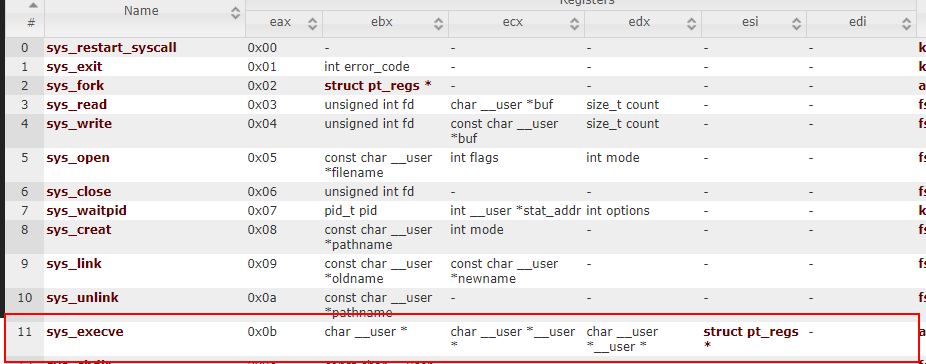The width and height of the screenshot is (926, 364).
Task: Click the edx column sort arrows
Action: point(692,24)
